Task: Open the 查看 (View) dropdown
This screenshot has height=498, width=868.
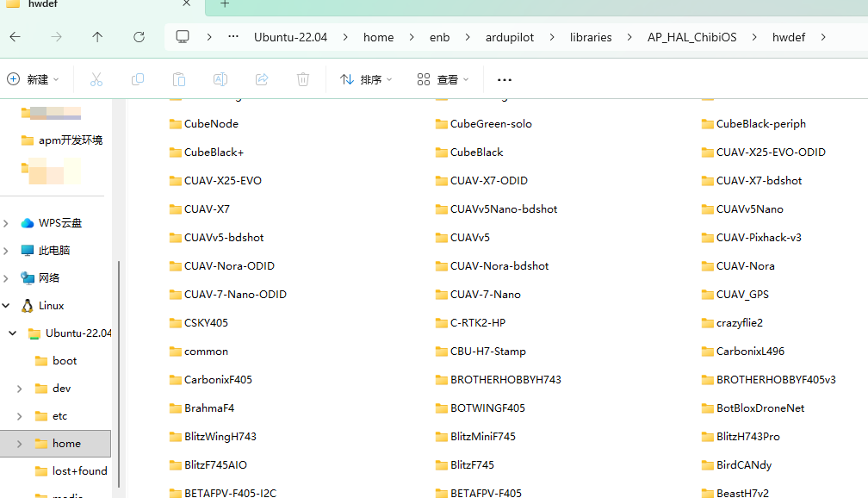Action: pos(443,80)
